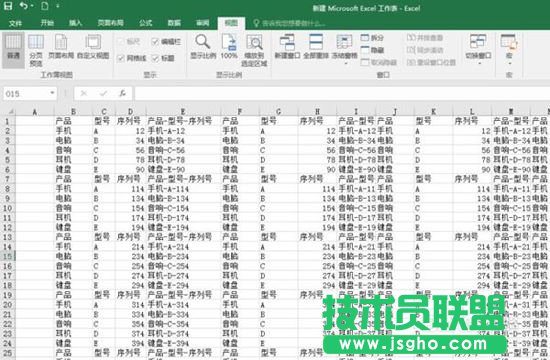Reset zoom with the 100% button
Image resolution: width=550 pixels, height=360 pixels.
click(x=229, y=47)
